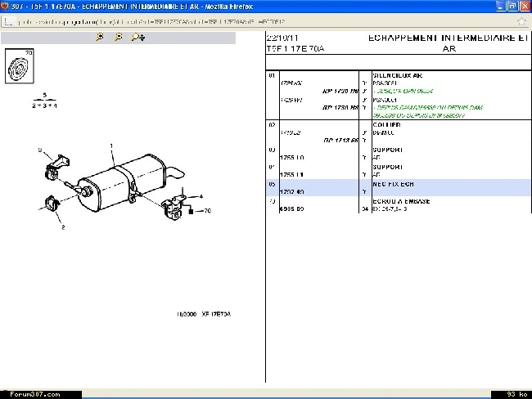
Task: Restore down the Firefox window
Action: pyautogui.click(x=512, y=6)
